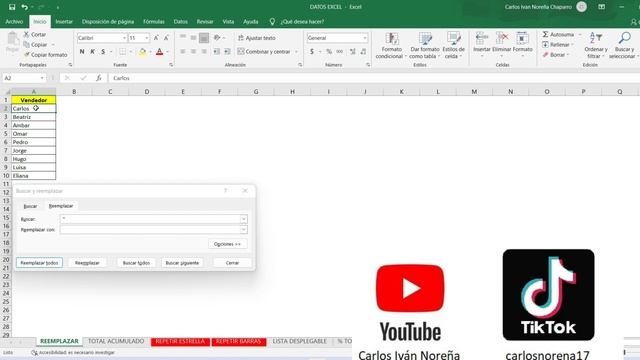Click Combinar y centrar
The image size is (640, 360).
264,52
